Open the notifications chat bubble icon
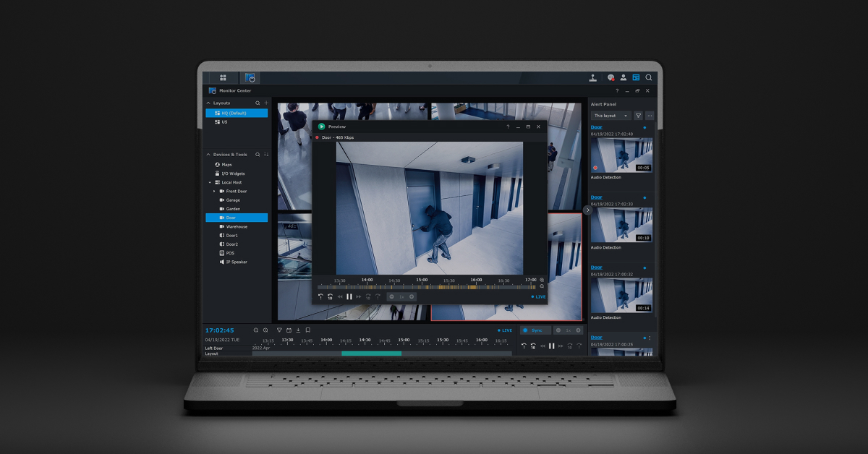Viewport: 868px width, 454px height. [610, 77]
